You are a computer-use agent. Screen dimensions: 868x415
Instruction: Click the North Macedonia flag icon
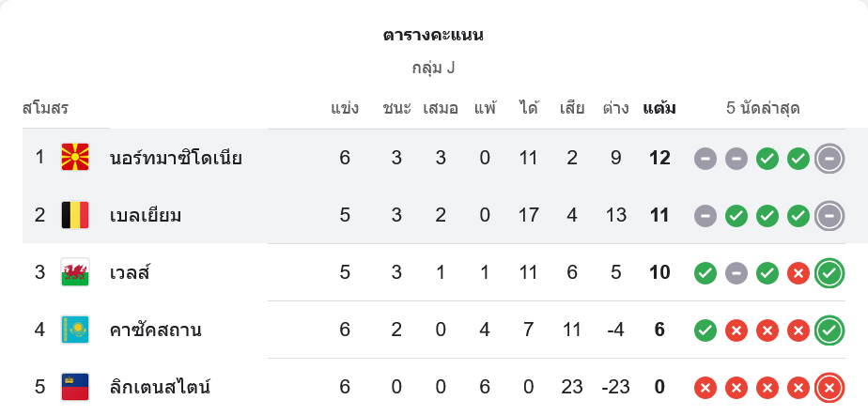pos(75,158)
